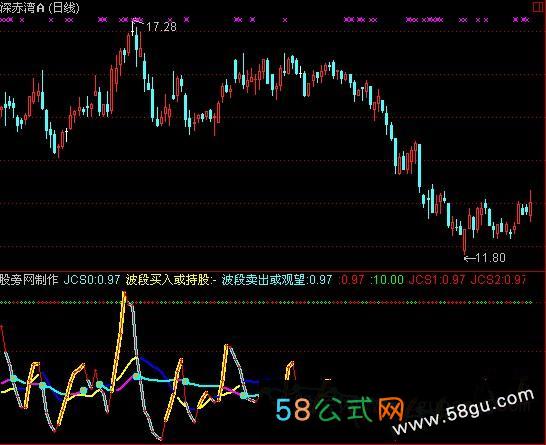Select the green :10.00 value label
The image size is (546, 445).
coord(387,280)
